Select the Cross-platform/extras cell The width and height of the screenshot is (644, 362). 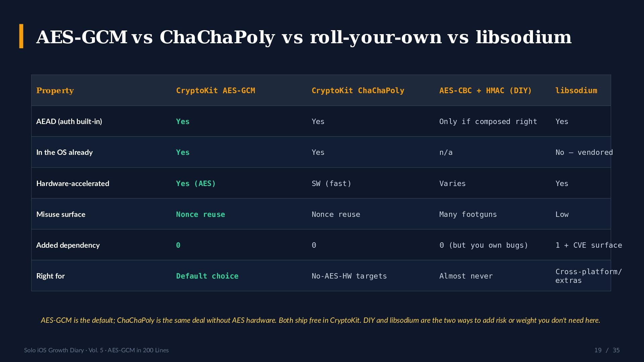coord(589,276)
